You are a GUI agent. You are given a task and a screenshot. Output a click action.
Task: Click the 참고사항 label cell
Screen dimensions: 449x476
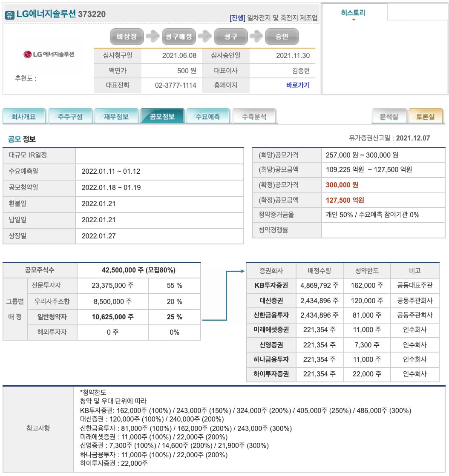tap(38, 428)
